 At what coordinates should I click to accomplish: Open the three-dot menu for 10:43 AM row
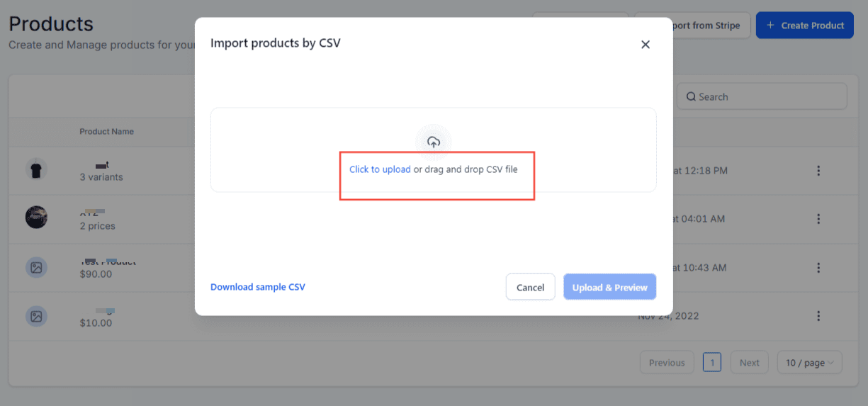[x=818, y=268]
